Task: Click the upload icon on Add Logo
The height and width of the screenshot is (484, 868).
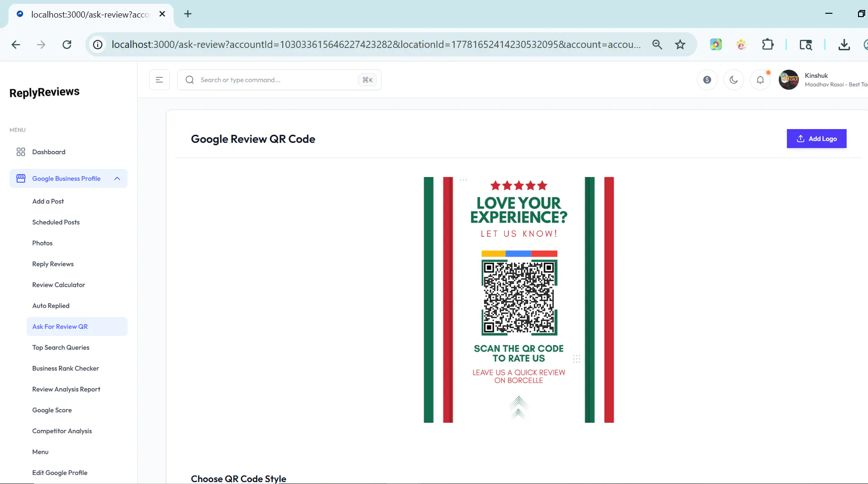Action: (x=801, y=139)
